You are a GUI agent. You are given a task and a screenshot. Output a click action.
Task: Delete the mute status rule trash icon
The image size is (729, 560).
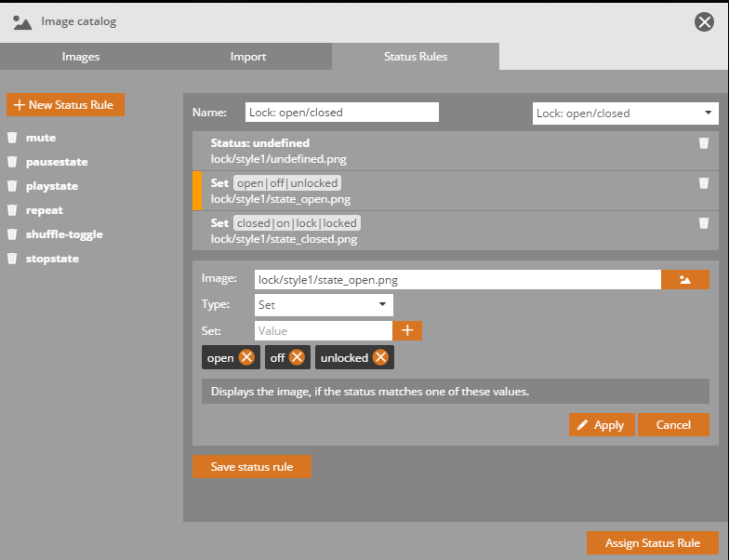(12, 138)
